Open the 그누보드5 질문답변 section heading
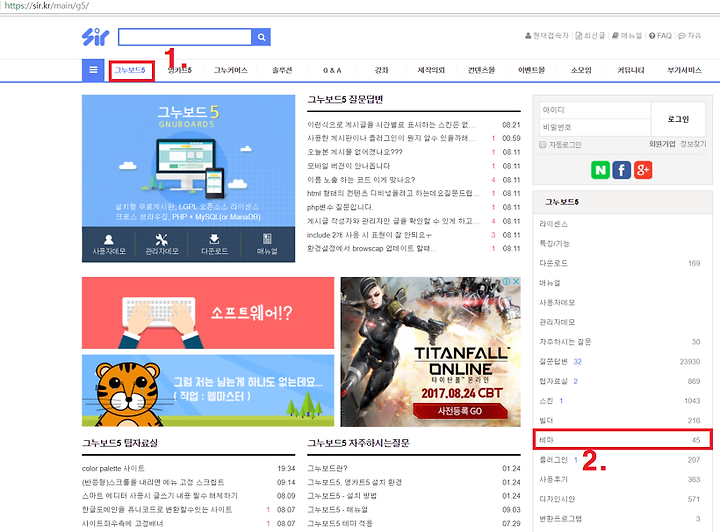Viewport: 720px width, 532px height. tap(345, 99)
